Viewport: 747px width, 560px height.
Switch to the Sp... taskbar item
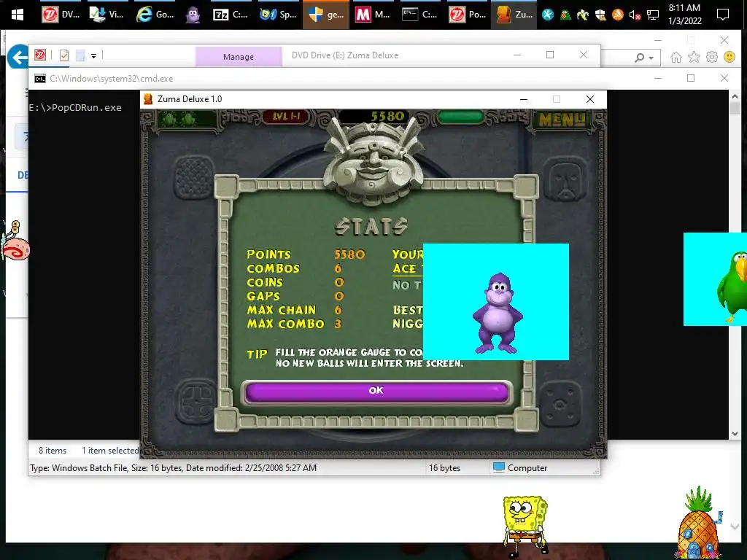pos(278,15)
